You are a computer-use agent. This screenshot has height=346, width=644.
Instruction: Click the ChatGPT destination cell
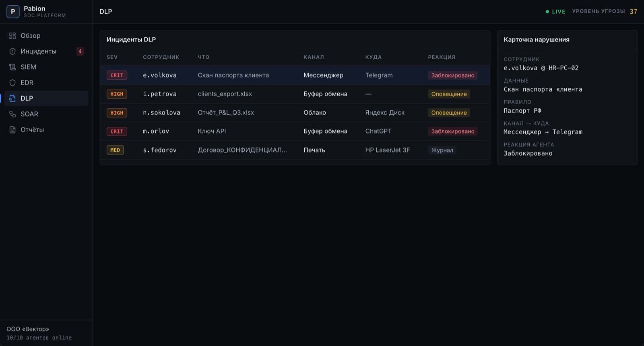(378, 131)
